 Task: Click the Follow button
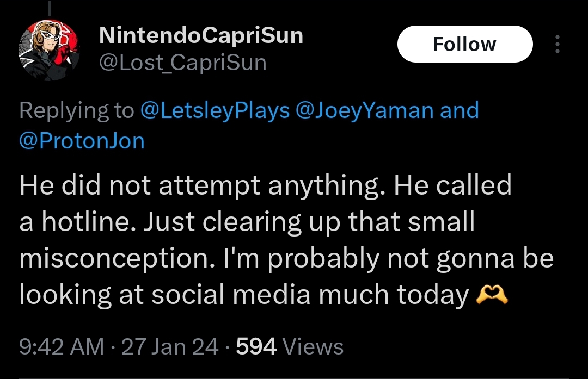pos(465,44)
